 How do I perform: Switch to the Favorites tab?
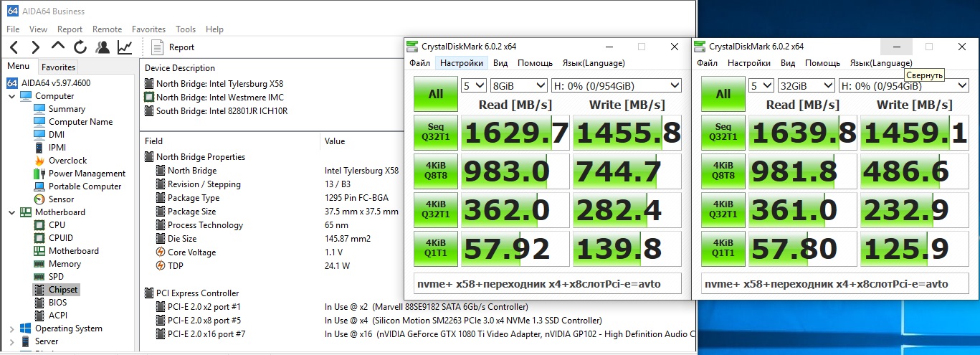(58, 67)
